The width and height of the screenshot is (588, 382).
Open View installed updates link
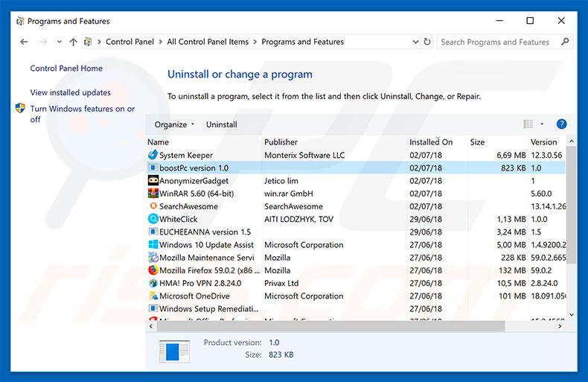click(x=71, y=92)
